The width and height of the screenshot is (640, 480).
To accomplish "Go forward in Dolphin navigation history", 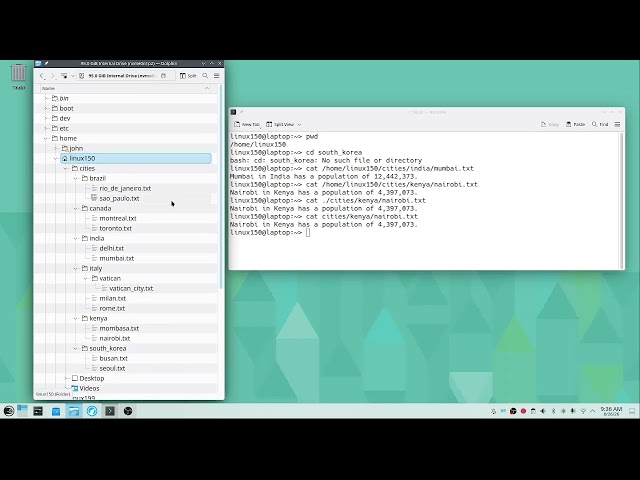I will point(52,76).
